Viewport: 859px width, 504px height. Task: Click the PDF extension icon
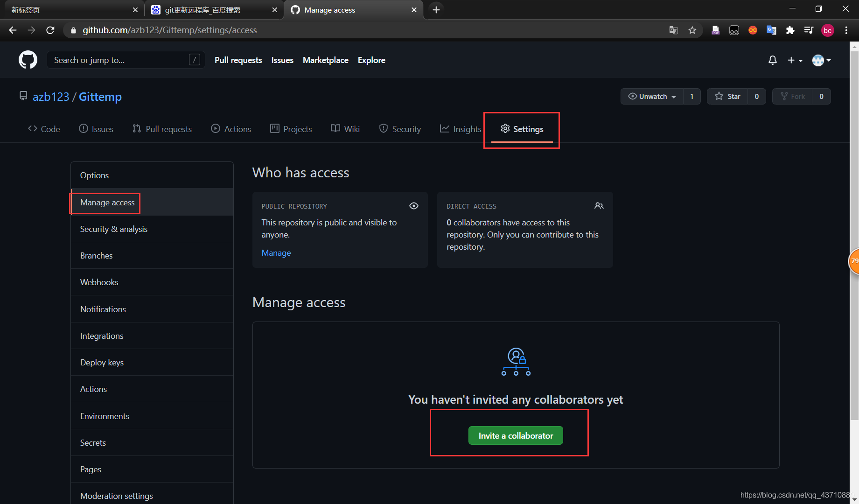pyautogui.click(x=715, y=30)
